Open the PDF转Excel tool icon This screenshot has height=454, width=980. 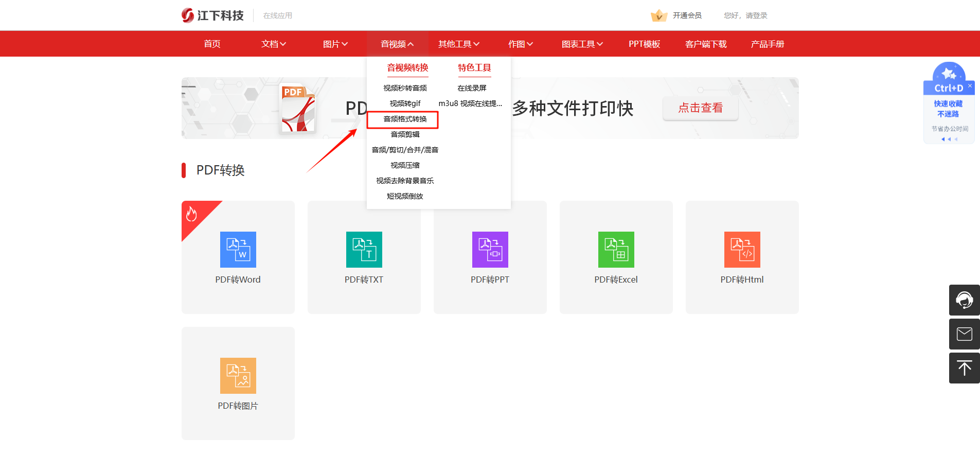(616, 250)
